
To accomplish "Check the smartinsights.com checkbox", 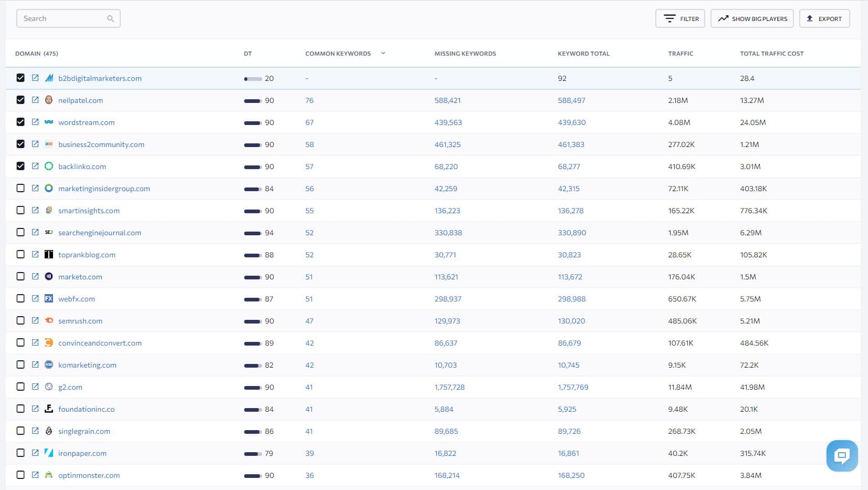I will (20, 210).
